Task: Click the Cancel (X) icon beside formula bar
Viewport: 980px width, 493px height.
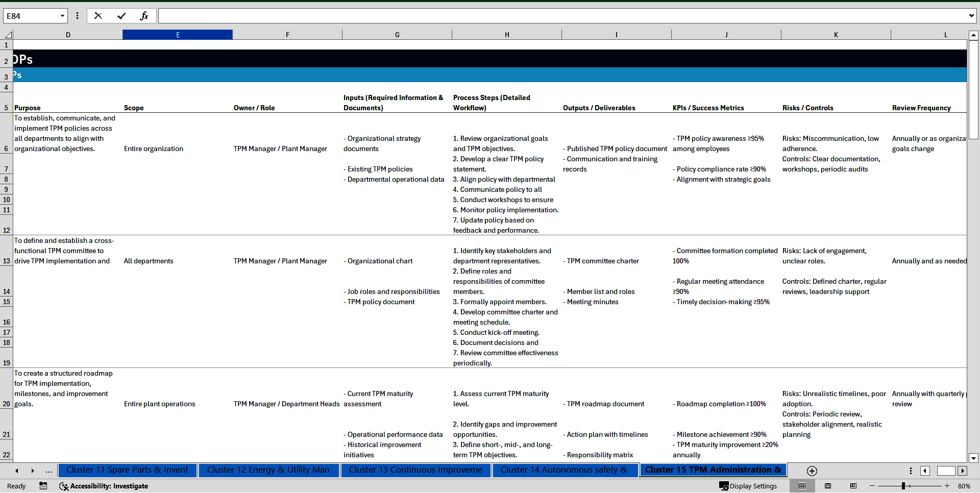Action: tap(98, 16)
